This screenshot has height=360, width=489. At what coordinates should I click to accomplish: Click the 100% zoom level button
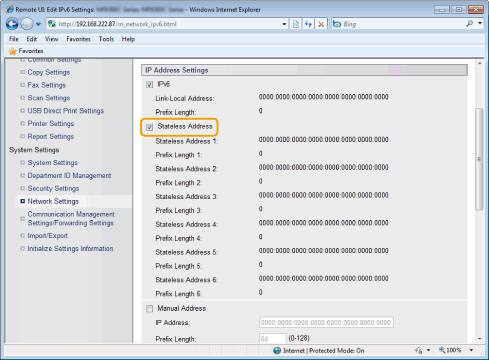coord(450,350)
